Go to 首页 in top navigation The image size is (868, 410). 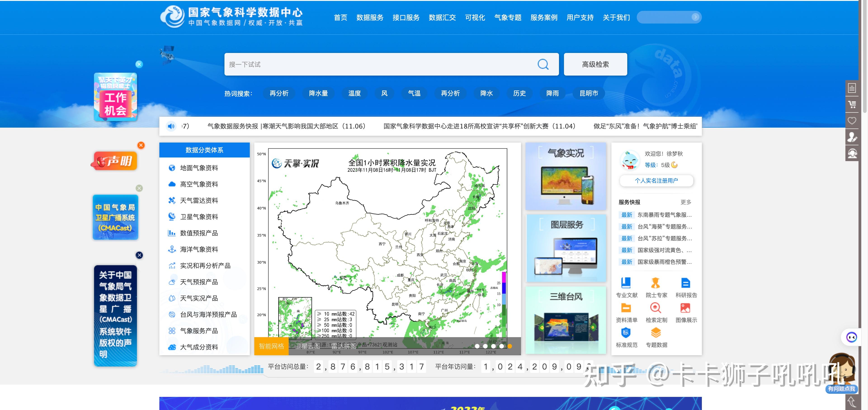pyautogui.click(x=340, y=17)
